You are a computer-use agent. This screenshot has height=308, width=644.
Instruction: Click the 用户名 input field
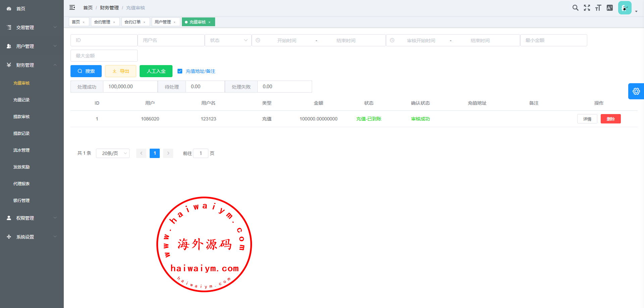click(x=171, y=40)
